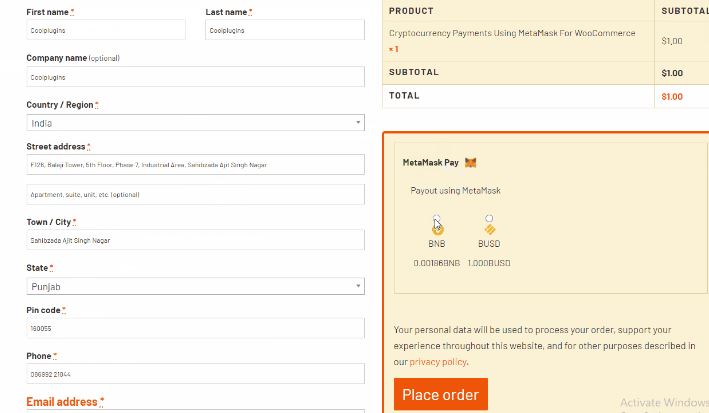Focus the First name input field
Viewport: 709px width, 413px height.
[x=106, y=30]
